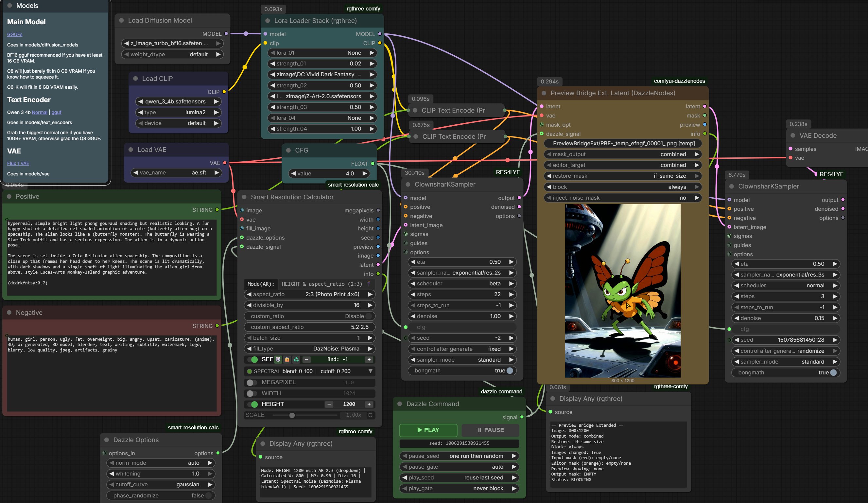
Task: Increase steps with right arrow in first ClownsharKSampler
Action: click(511, 295)
